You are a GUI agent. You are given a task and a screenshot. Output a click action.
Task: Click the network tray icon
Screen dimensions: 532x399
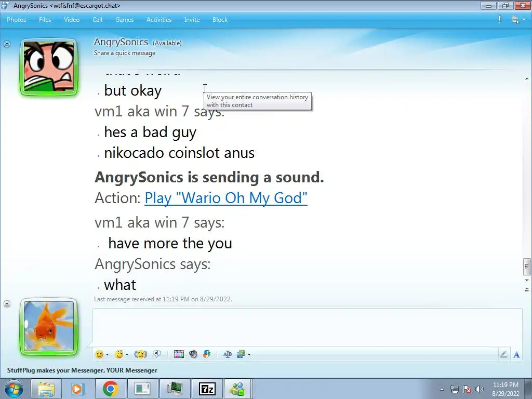[454, 389]
